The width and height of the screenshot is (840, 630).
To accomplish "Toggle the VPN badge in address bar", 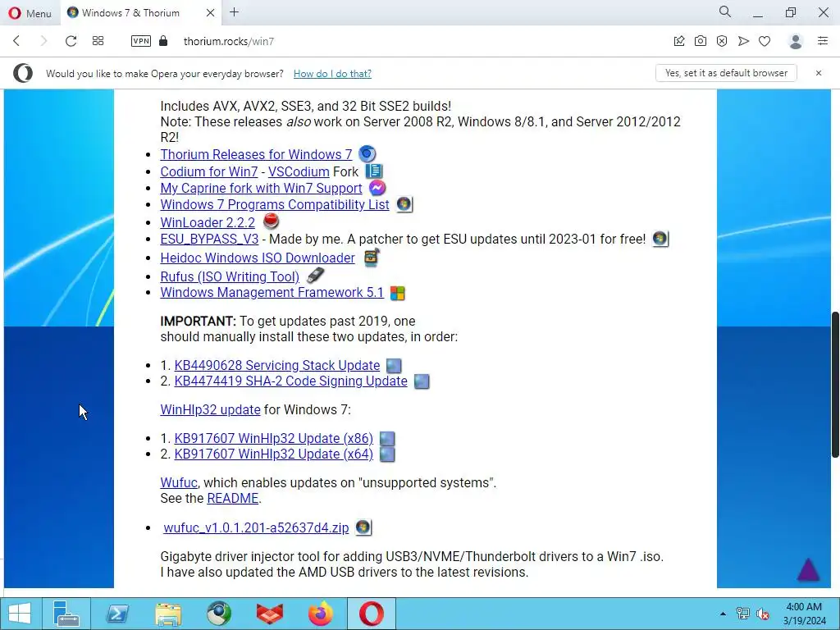I will pyautogui.click(x=141, y=41).
